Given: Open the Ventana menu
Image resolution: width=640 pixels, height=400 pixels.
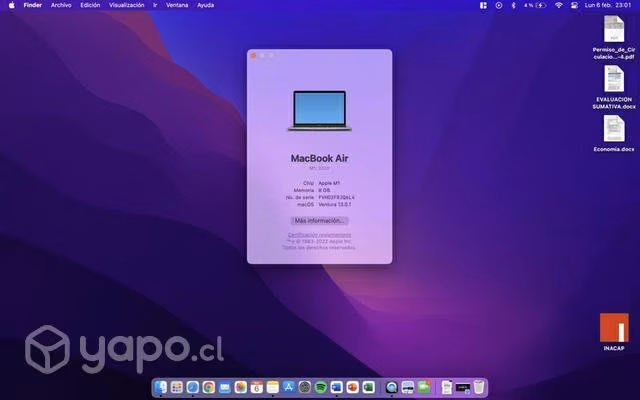Looking at the screenshot, I should pyautogui.click(x=177, y=5).
